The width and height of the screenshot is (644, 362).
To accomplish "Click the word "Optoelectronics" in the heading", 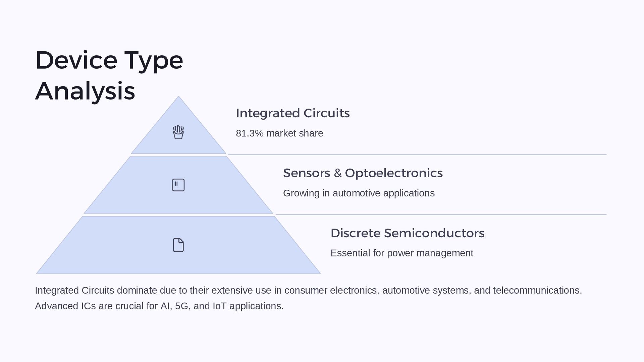I will click(393, 173).
